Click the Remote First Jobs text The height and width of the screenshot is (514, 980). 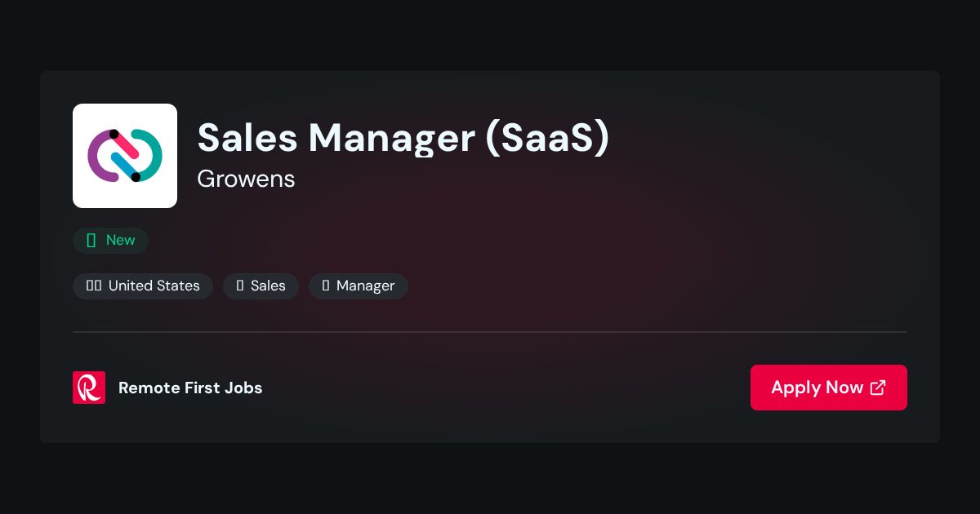190,388
